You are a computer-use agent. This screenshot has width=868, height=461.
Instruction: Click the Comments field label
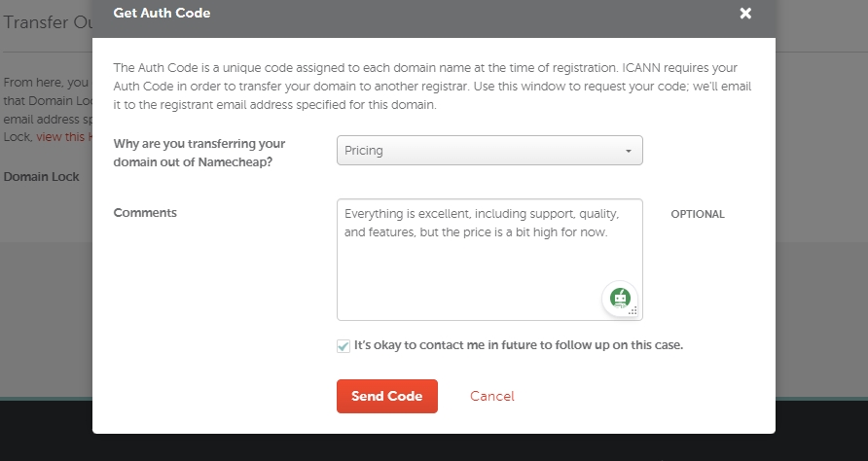point(145,213)
